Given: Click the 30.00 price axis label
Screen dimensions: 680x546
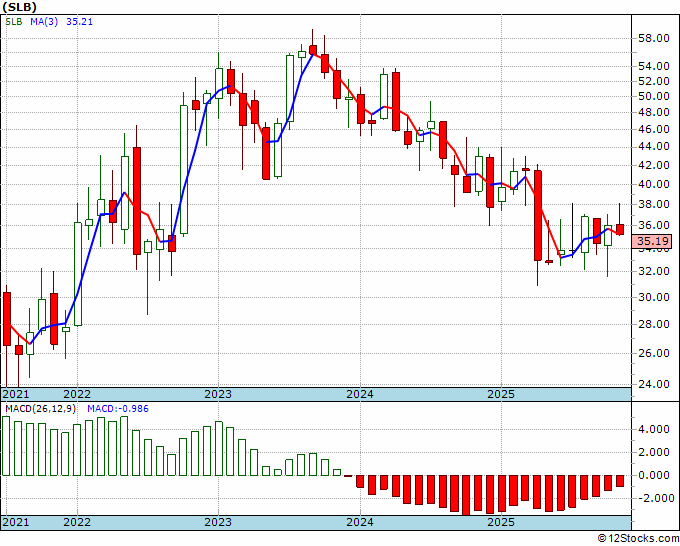Looking at the screenshot, I should (654, 297).
